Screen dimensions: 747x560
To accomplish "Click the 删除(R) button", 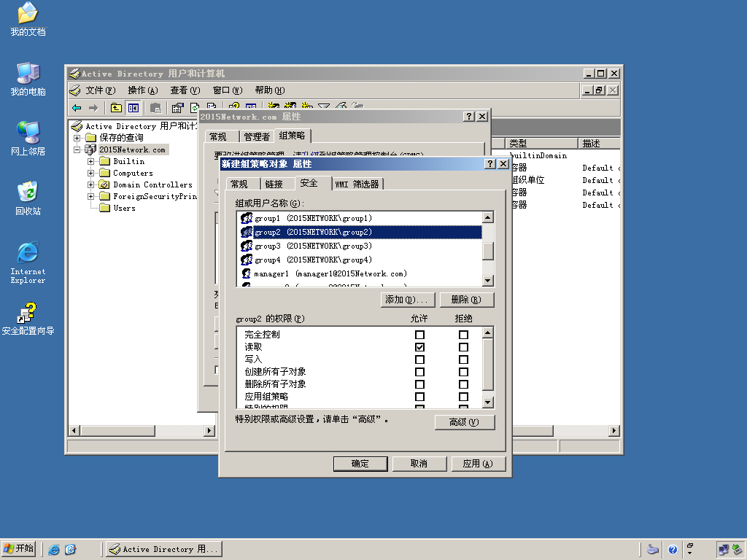I will click(x=466, y=300).
